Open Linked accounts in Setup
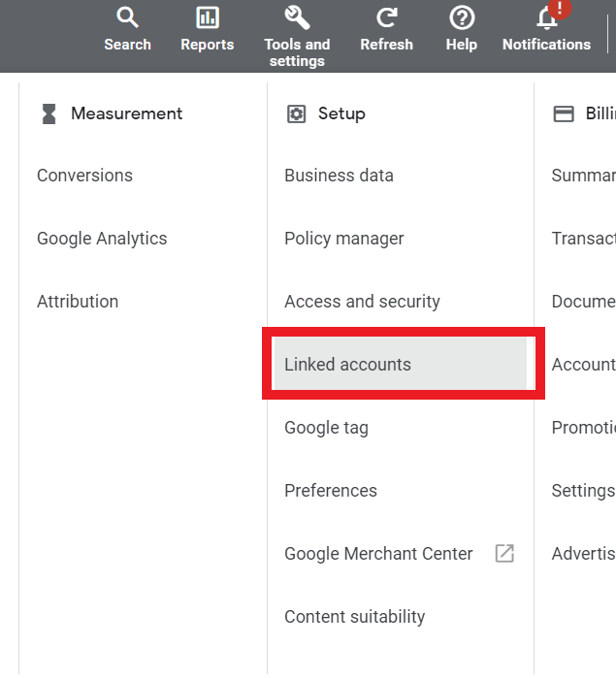This screenshot has height=678, width=616. coord(347,365)
